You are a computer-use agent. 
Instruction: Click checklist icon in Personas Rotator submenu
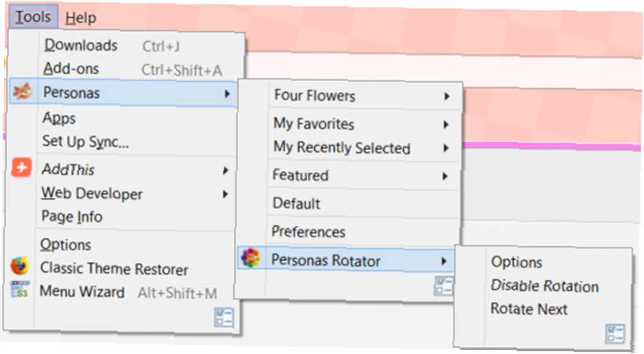[x=615, y=333]
